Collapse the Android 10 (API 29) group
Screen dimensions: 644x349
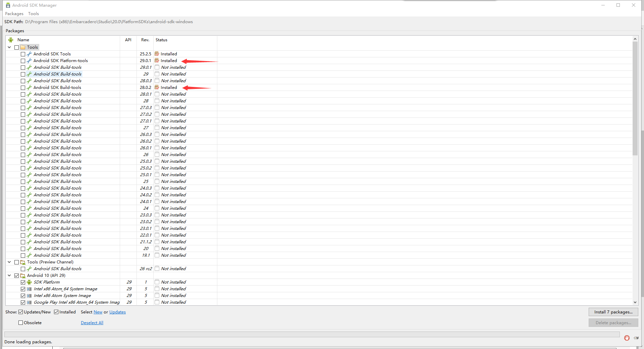coord(9,276)
